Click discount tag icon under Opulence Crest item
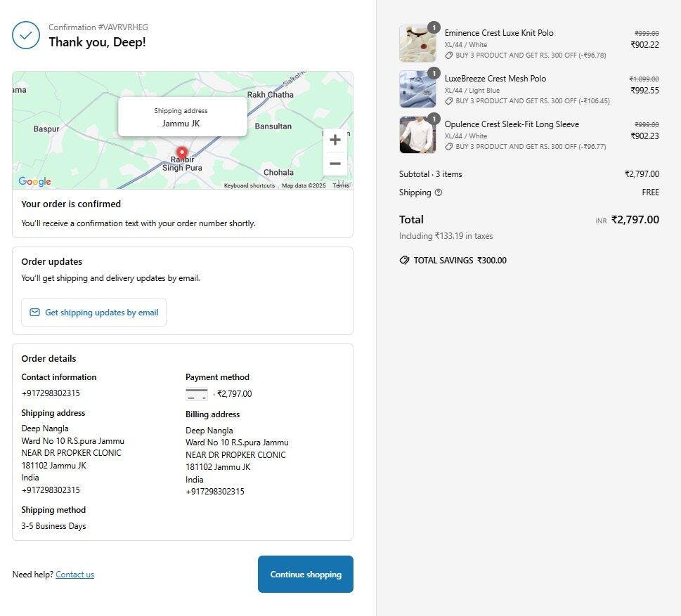Image resolution: width=681 pixels, height=616 pixels. coord(448,146)
